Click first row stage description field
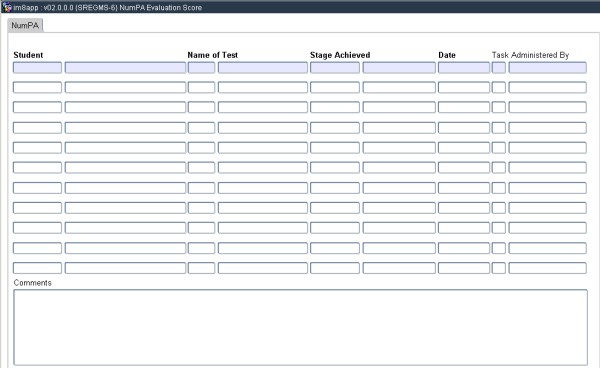The width and height of the screenshot is (600, 368). pyautogui.click(x=399, y=68)
